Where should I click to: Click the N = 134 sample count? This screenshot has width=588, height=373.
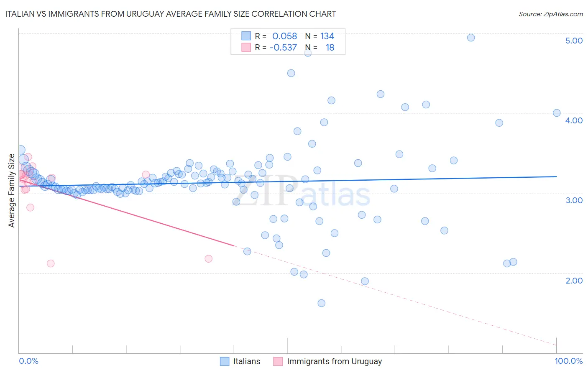pyautogui.click(x=320, y=36)
